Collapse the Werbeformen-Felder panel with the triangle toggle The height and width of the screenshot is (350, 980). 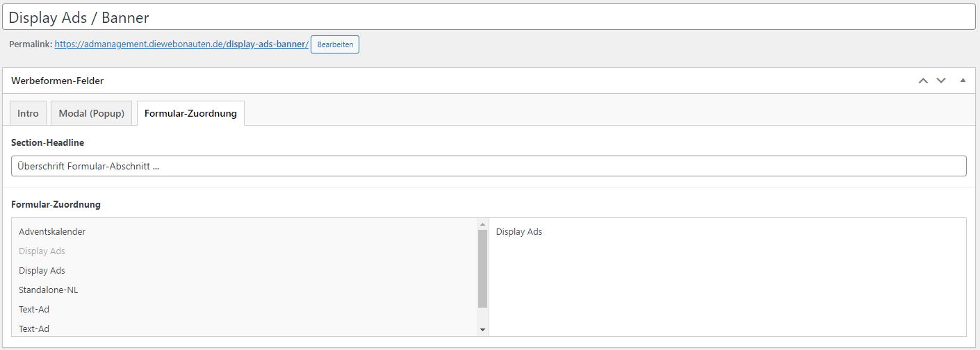click(963, 81)
